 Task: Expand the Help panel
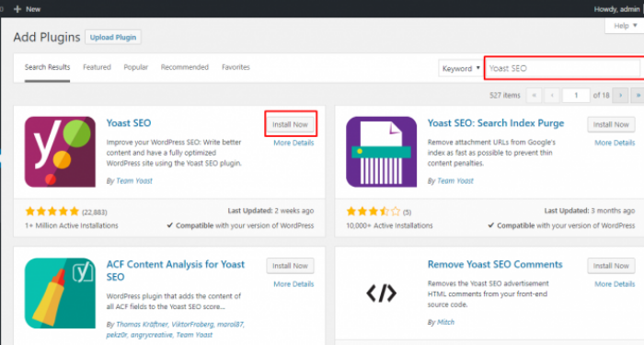pyautogui.click(x=625, y=26)
